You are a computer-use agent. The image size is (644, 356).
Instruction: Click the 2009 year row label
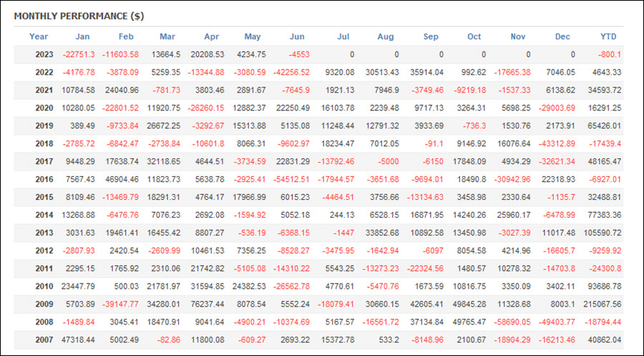44,304
